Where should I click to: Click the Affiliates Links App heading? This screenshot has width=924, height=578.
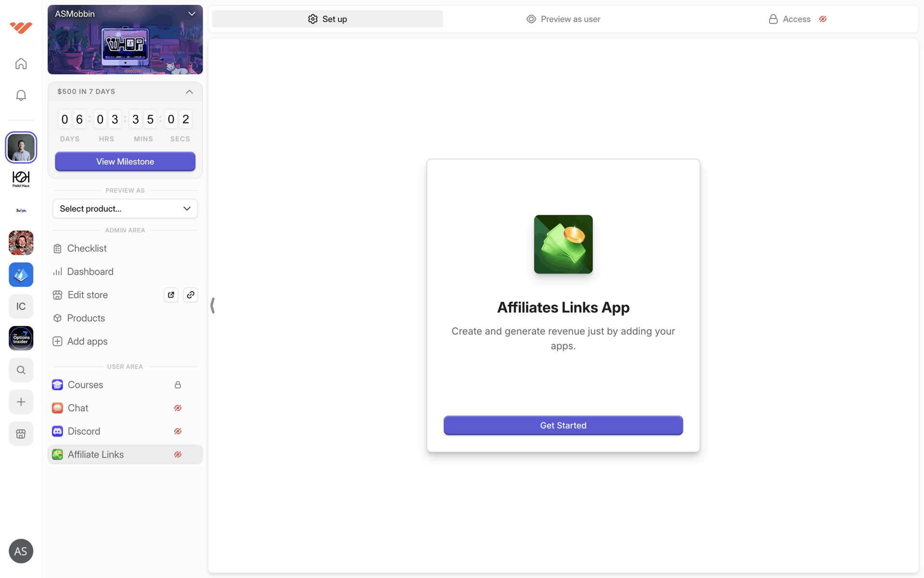click(563, 307)
